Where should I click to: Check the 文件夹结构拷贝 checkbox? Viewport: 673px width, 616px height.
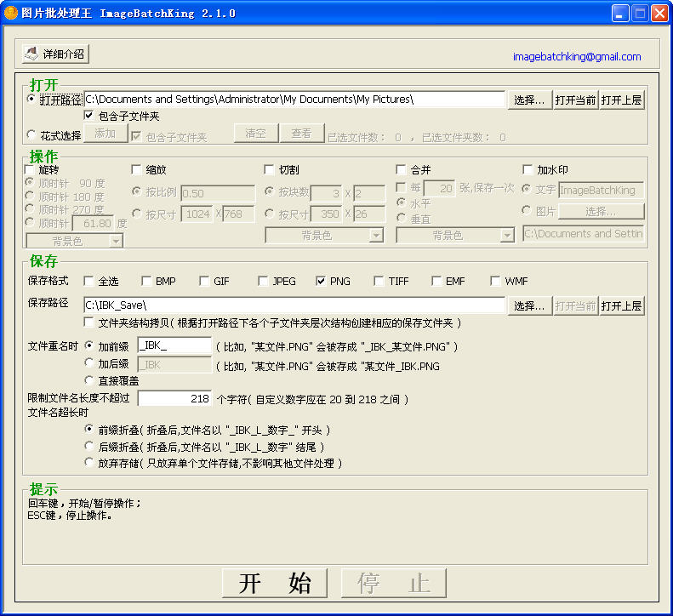click(x=89, y=323)
